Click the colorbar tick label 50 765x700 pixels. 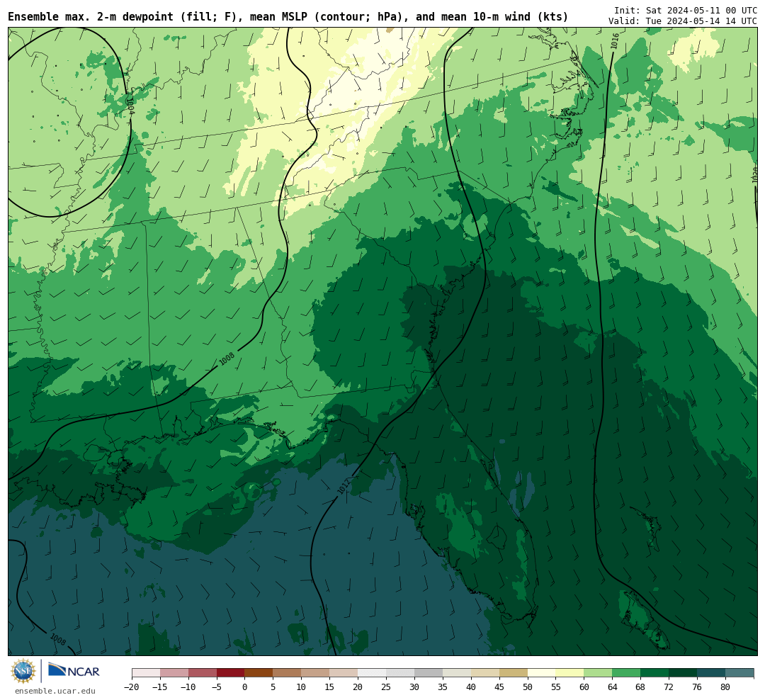pos(528,687)
